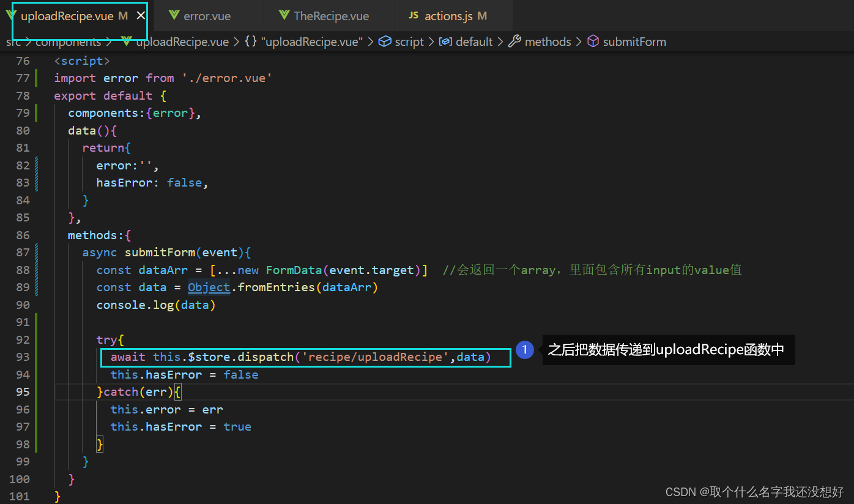Click line number 77 in gutter

(23, 78)
